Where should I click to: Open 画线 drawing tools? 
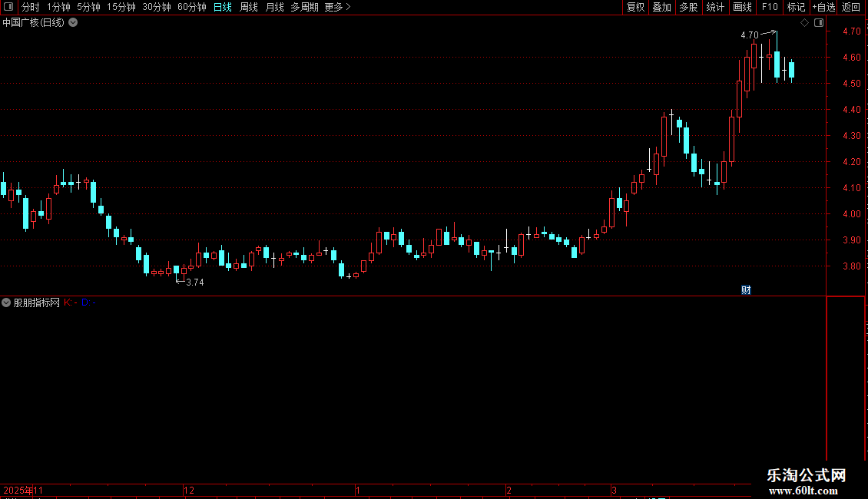742,7
